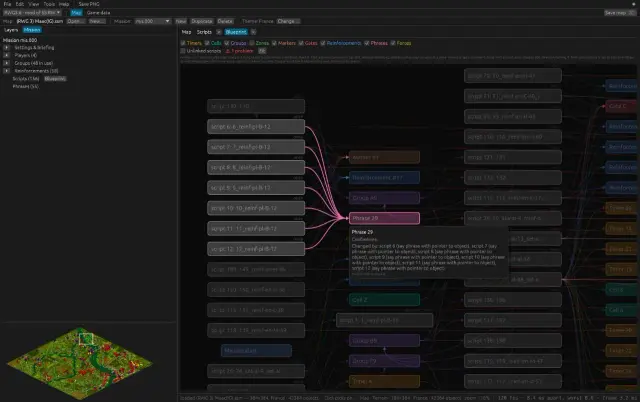The height and width of the screenshot is (402, 640).
Task: Click the Duplicate mission button
Action: (202, 21)
